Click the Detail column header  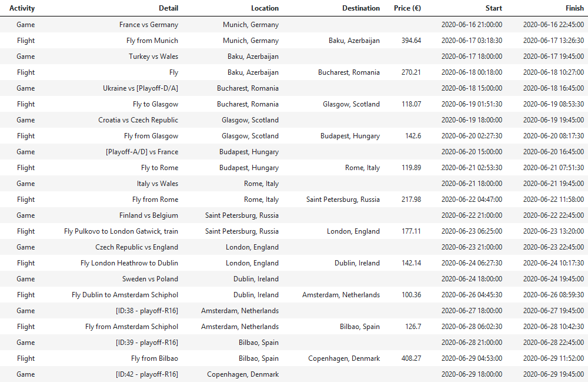click(168, 8)
